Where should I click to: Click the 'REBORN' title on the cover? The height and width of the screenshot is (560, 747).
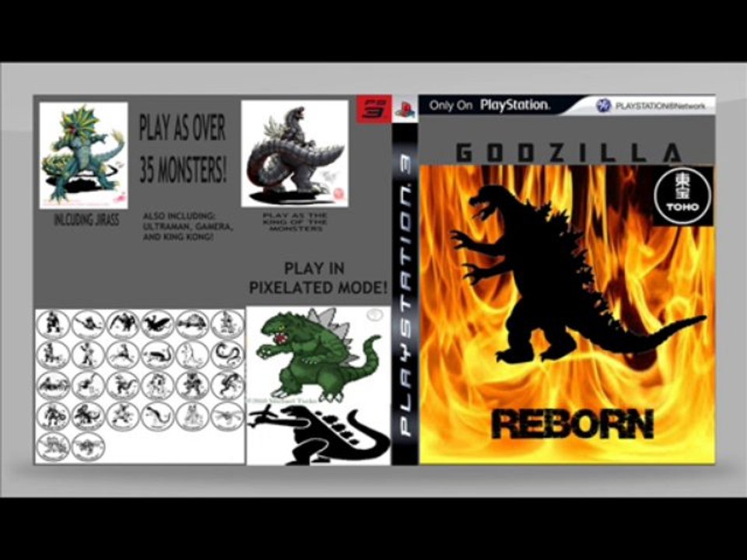click(573, 425)
